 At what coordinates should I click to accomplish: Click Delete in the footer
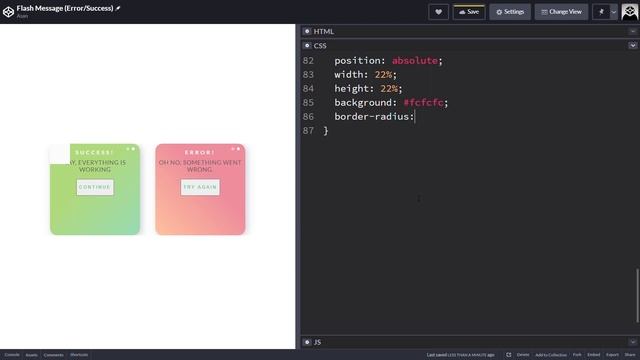pos(522,355)
